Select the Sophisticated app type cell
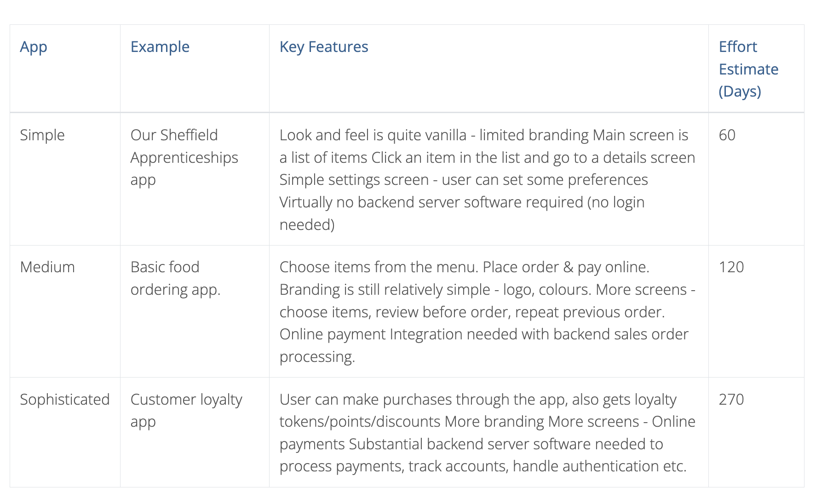Screen dimensions: 816x504 (65, 400)
